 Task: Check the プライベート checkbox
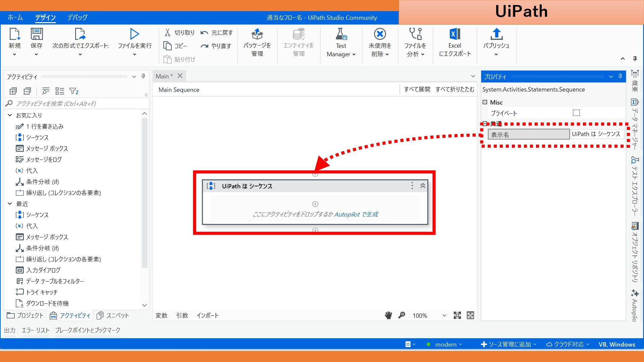[576, 113]
